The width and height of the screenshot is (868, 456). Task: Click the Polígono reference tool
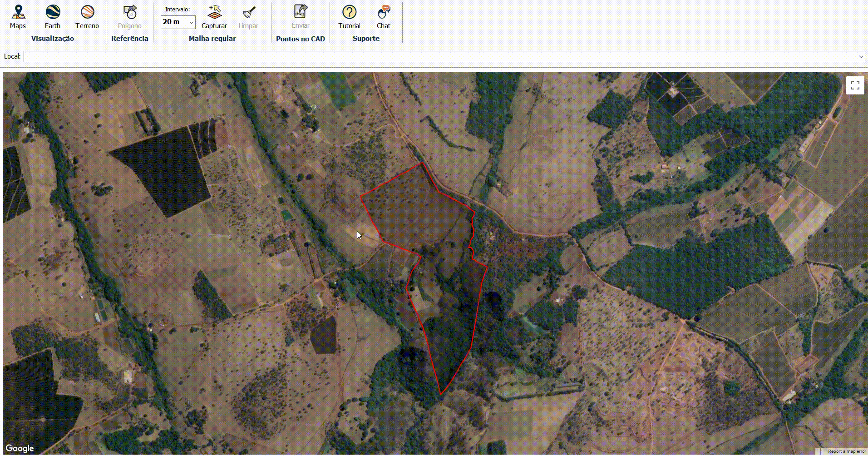click(130, 17)
